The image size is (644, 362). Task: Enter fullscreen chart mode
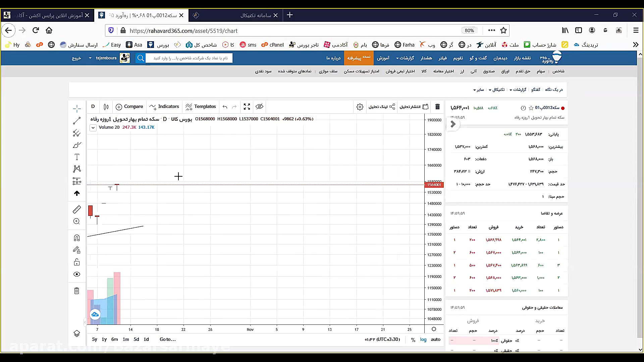point(247,107)
